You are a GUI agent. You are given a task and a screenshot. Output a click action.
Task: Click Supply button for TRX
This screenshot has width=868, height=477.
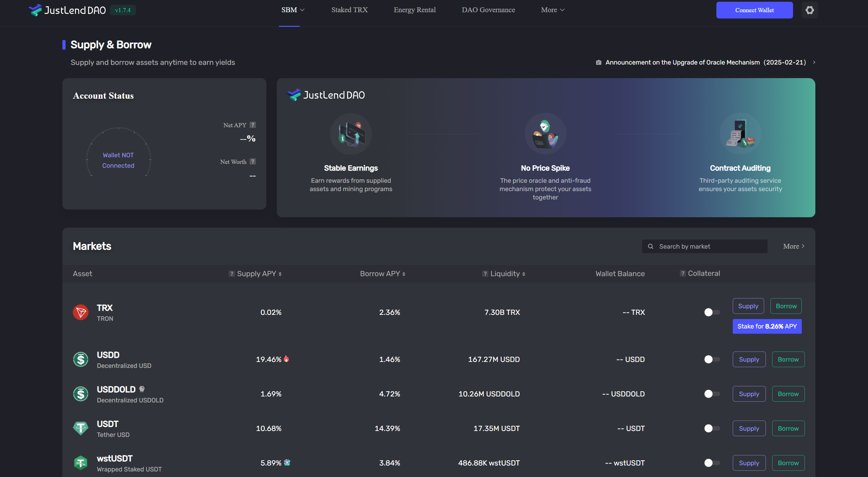point(748,306)
